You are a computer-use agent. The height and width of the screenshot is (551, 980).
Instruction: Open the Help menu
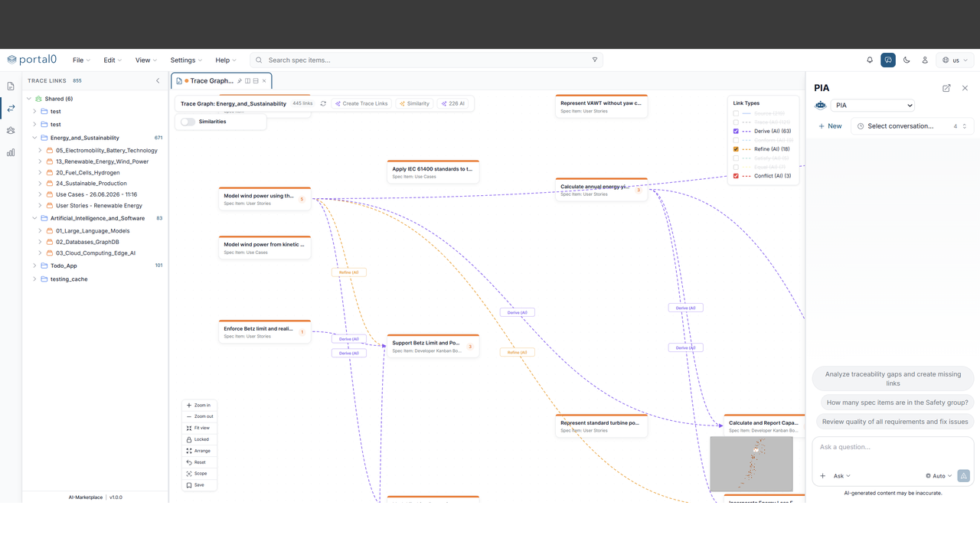(226, 60)
